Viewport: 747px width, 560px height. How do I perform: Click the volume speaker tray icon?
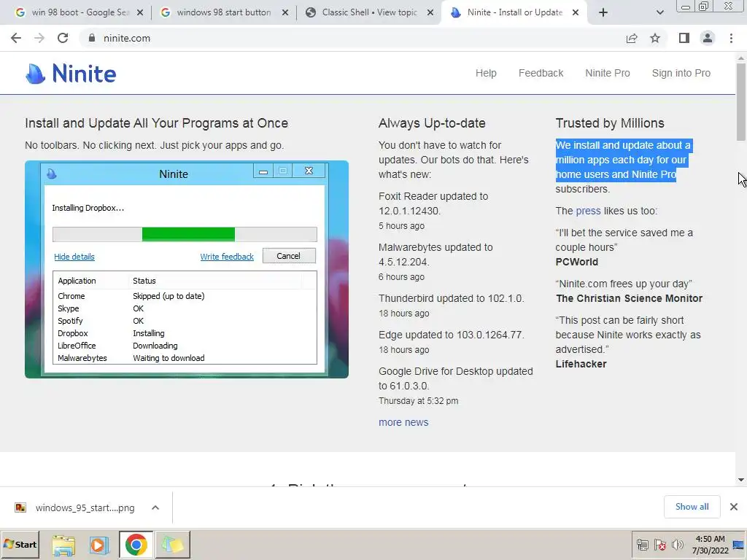tap(677, 545)
